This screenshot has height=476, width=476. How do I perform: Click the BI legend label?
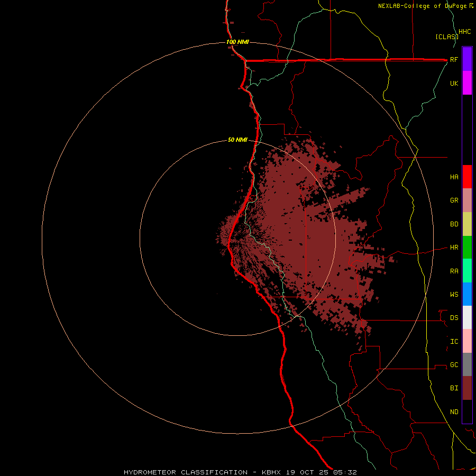tap(454, 388)
